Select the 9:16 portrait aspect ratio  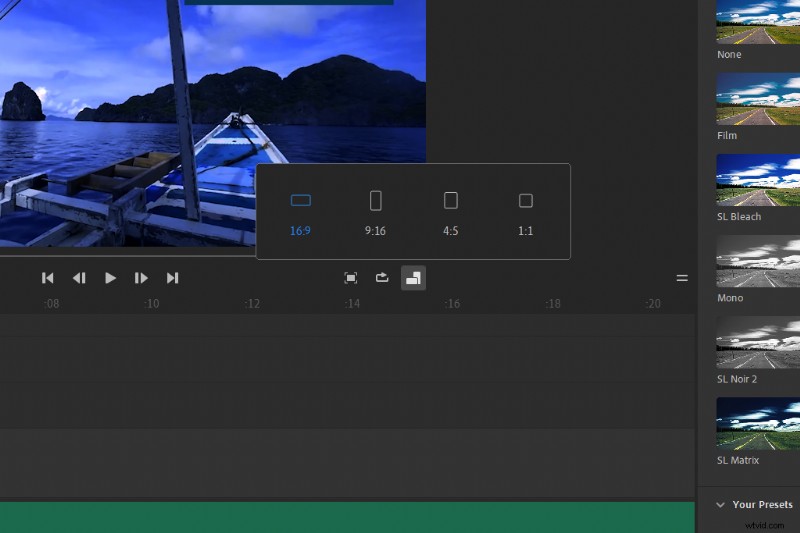tap(376, 214)
